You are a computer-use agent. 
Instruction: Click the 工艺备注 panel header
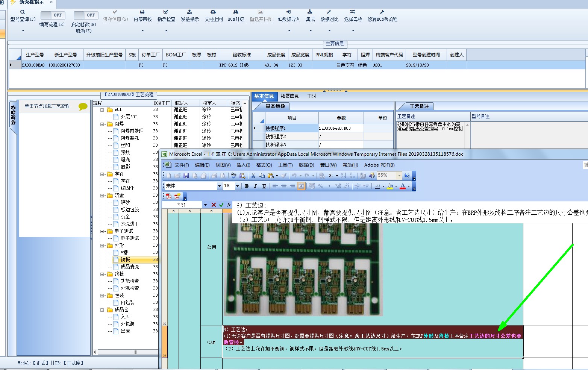[x=419, y=106]
